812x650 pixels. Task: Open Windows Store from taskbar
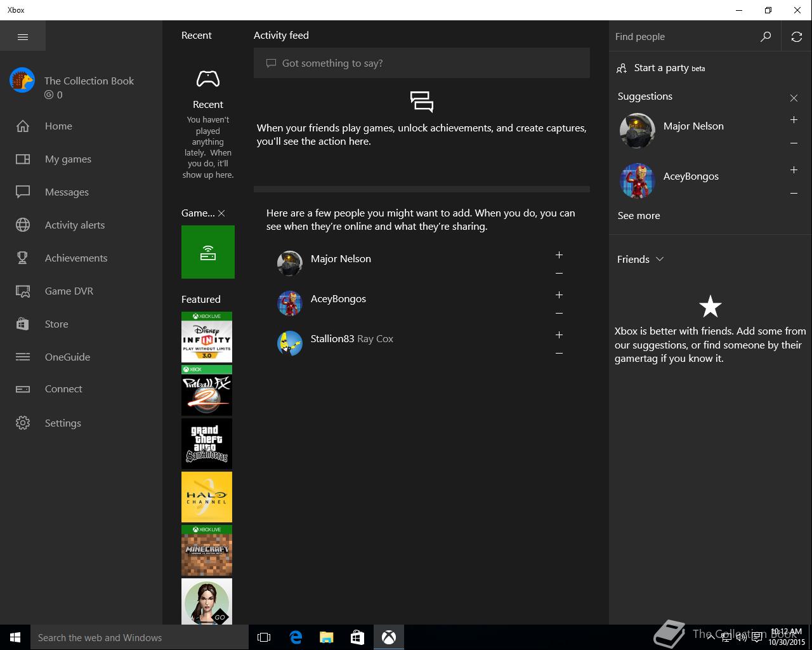pyautogui.click(x=358, y=637)
